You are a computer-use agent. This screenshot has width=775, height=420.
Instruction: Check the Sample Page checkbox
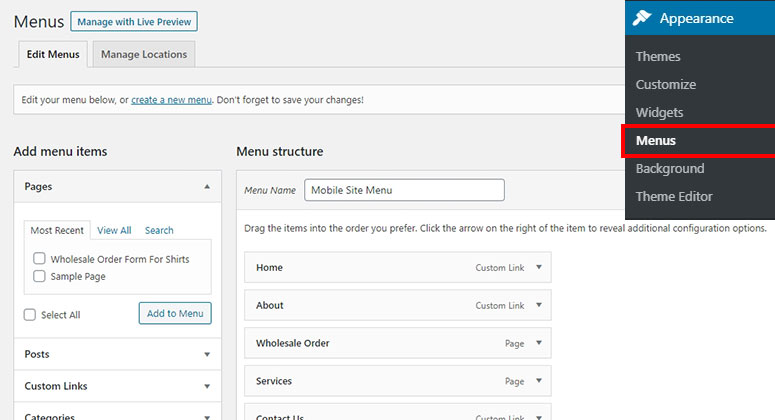pyautogui.click(x=39, y=276)
